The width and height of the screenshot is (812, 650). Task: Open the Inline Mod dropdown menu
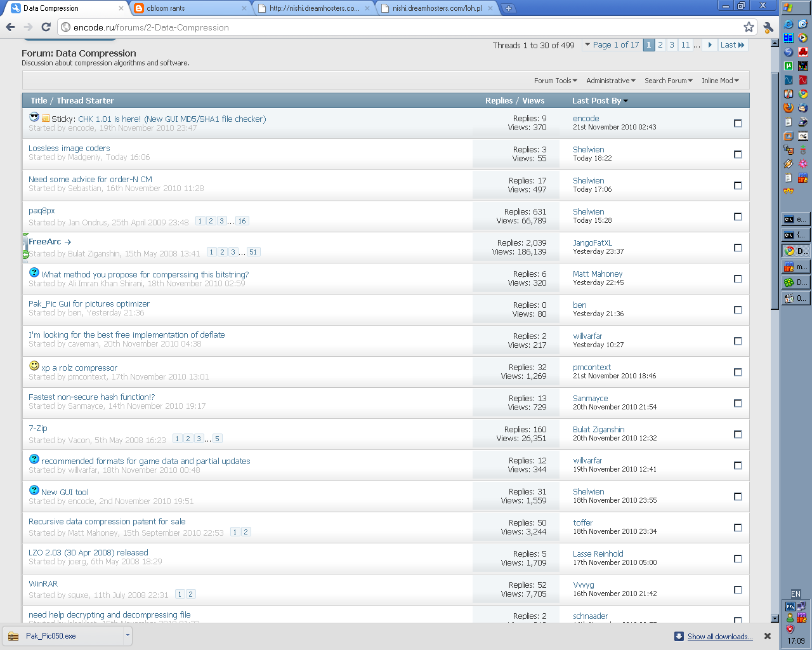pos(720,81)
